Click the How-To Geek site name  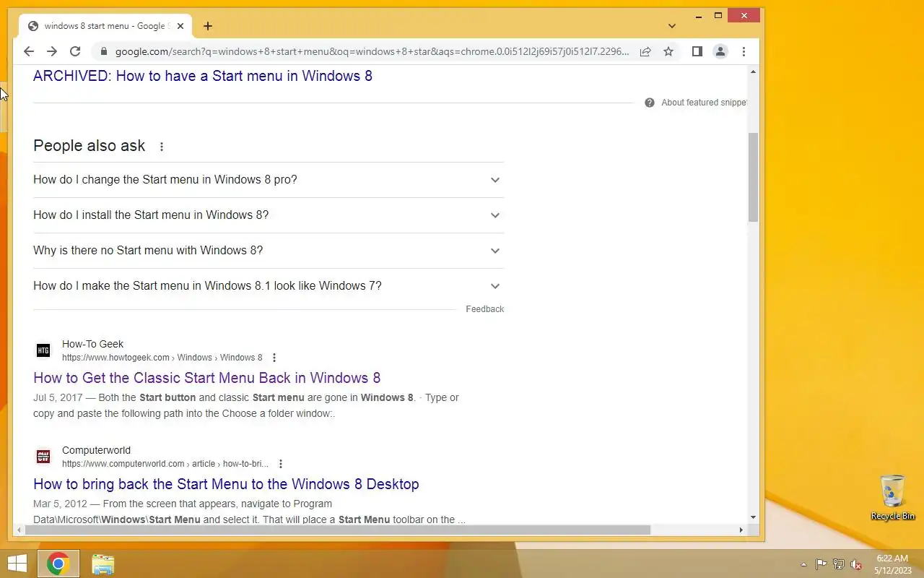[x=92, y=344]
